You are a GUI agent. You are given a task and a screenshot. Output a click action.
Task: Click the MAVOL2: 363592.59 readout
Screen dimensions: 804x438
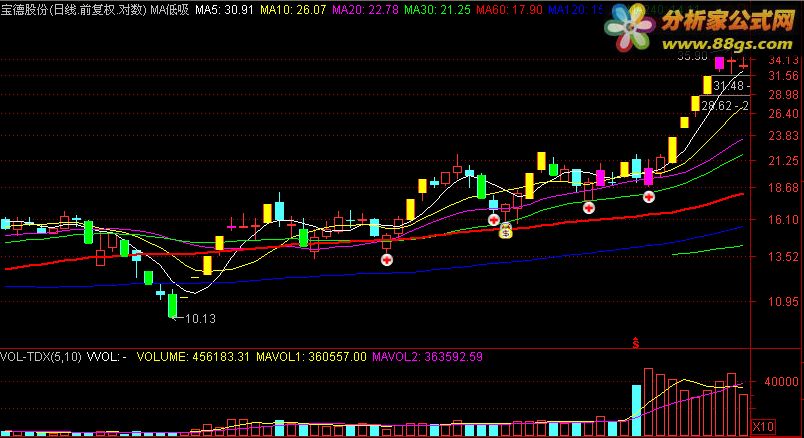427,356
